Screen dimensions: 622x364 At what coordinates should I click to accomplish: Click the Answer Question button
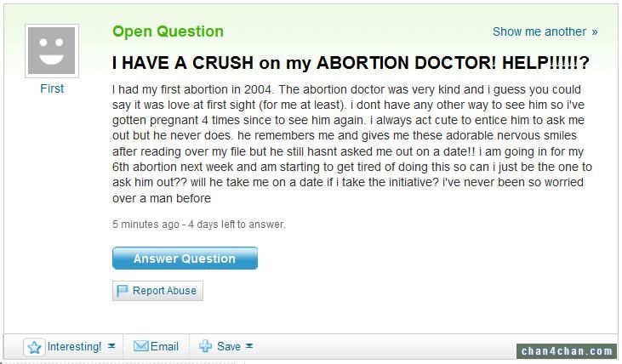[185, 259]
